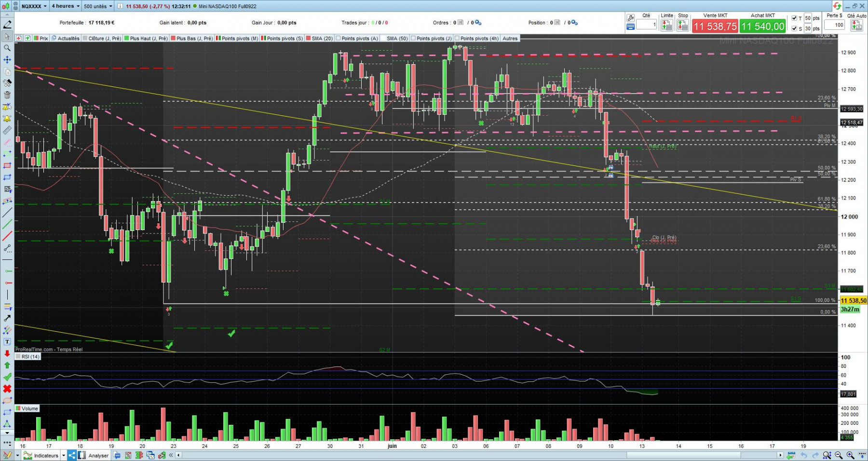Click the Qté Auto close position icon
The image size is (868, 461).
857,26
